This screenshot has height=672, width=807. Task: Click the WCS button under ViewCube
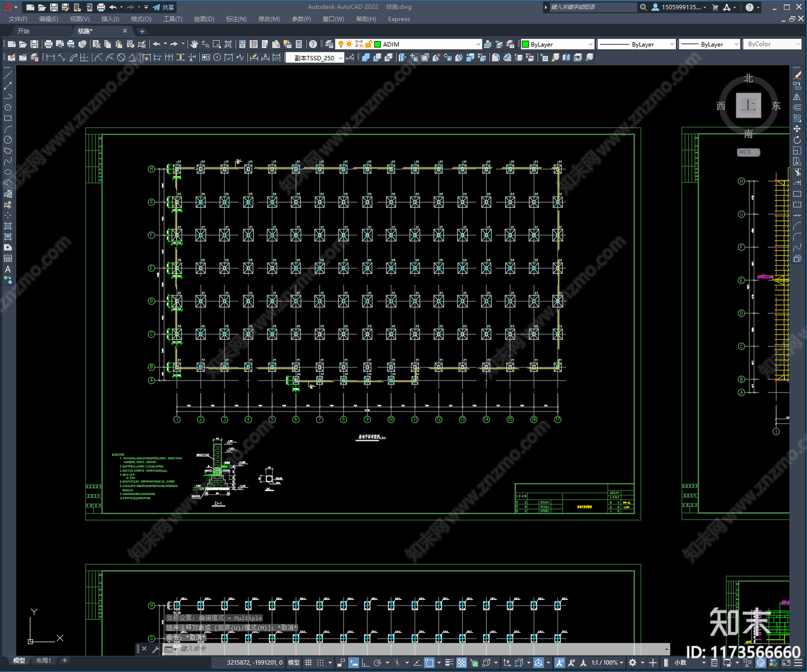(748, 152)
